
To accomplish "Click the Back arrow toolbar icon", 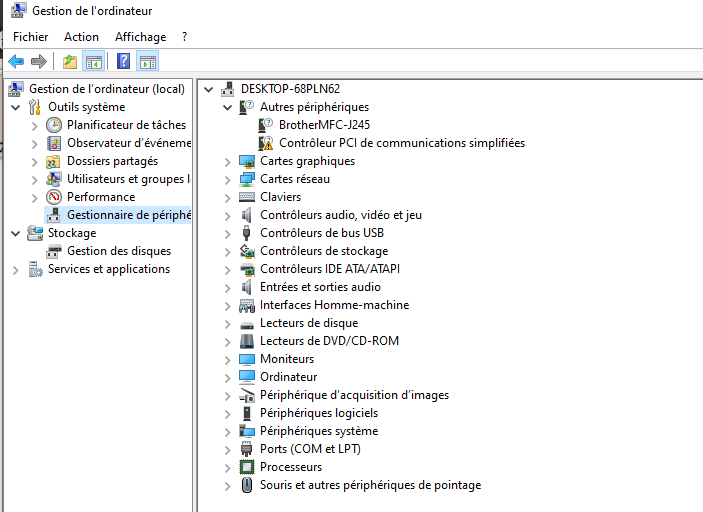I will click(16, 61).
